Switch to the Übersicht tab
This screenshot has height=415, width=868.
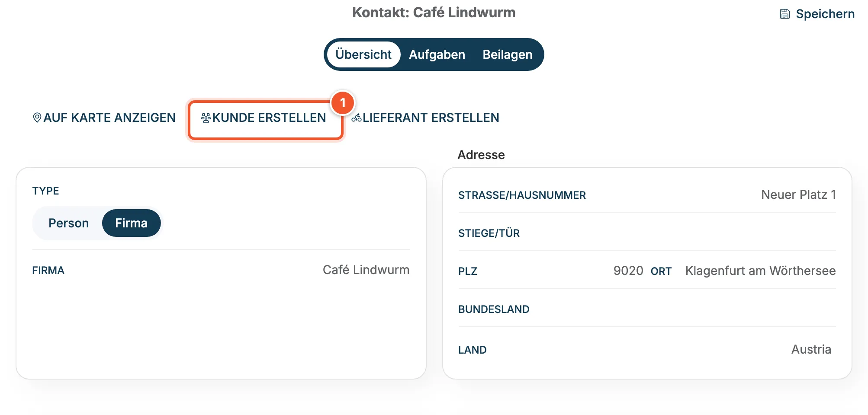tap(363, 54)
